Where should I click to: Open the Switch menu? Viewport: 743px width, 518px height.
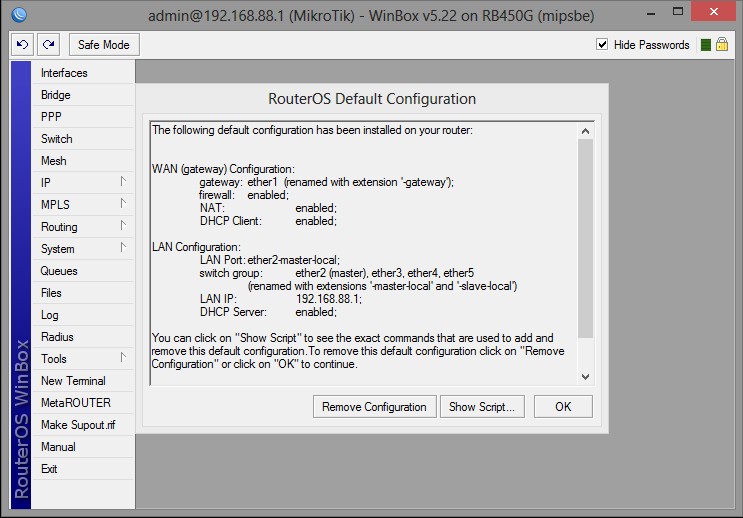pyautogui.click(x=83, y=139)
